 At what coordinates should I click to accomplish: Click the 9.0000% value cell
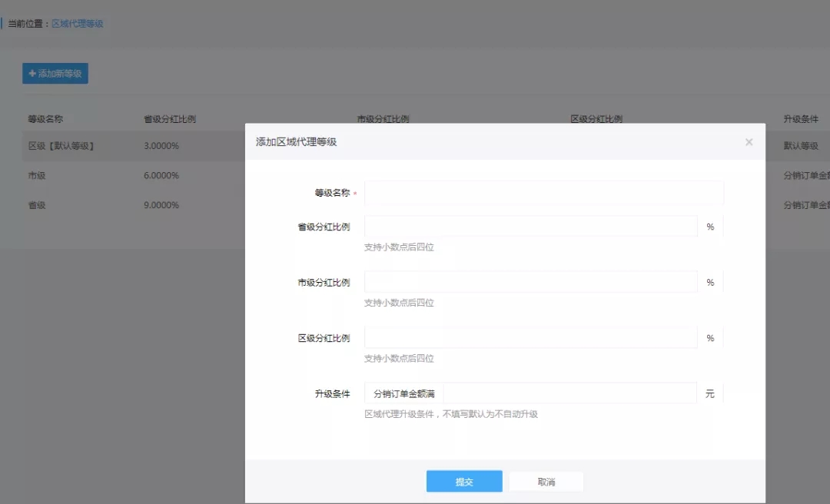pos(161,205)
